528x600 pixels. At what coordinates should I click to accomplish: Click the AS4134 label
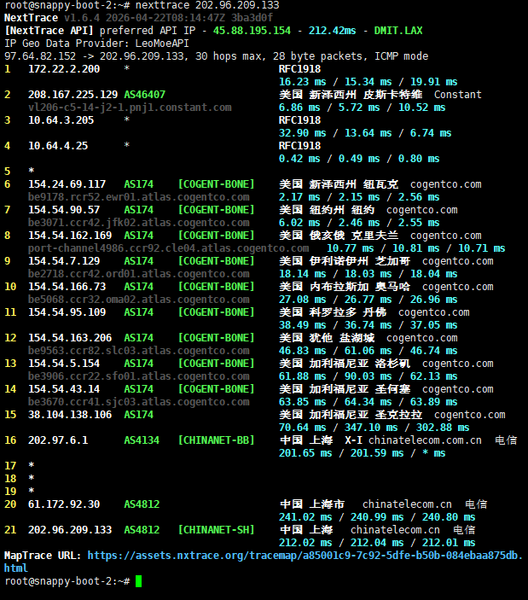pyautogui.click(x=142, y=440)
